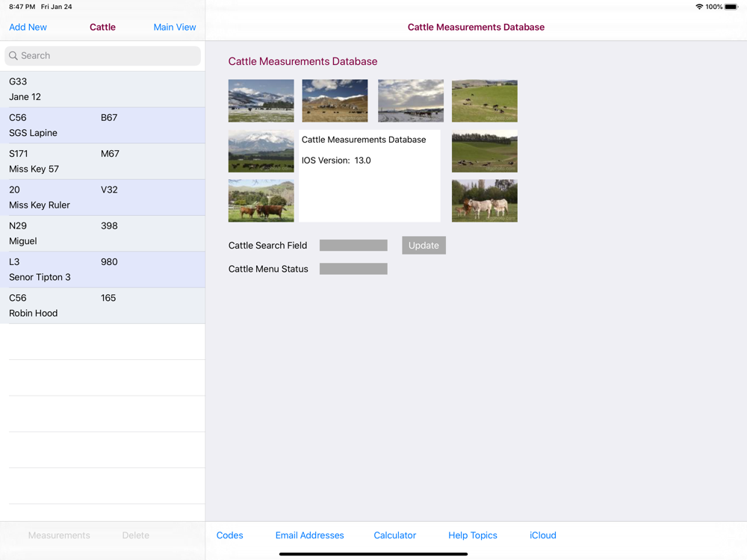Tap the Cattle title in sidebar header
Screen dimensions: 747x560
102,27
